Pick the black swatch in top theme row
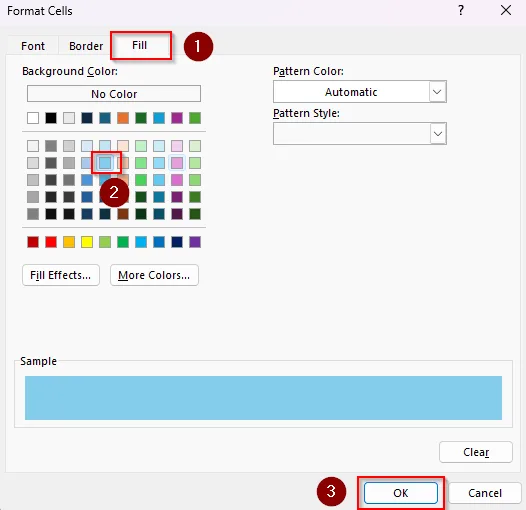Image resolution: width=526 pixels, height=510 pixels. tap(51, 118)
